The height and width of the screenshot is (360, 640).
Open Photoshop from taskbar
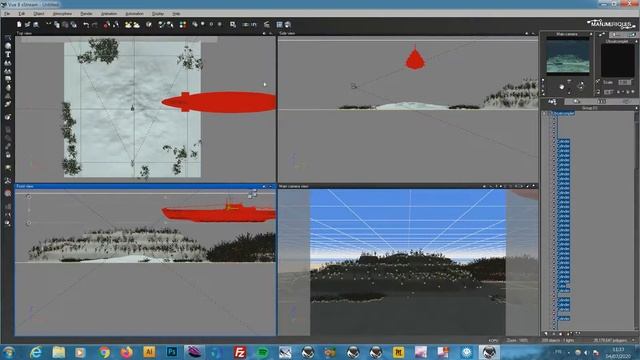[x=172, y=352]
